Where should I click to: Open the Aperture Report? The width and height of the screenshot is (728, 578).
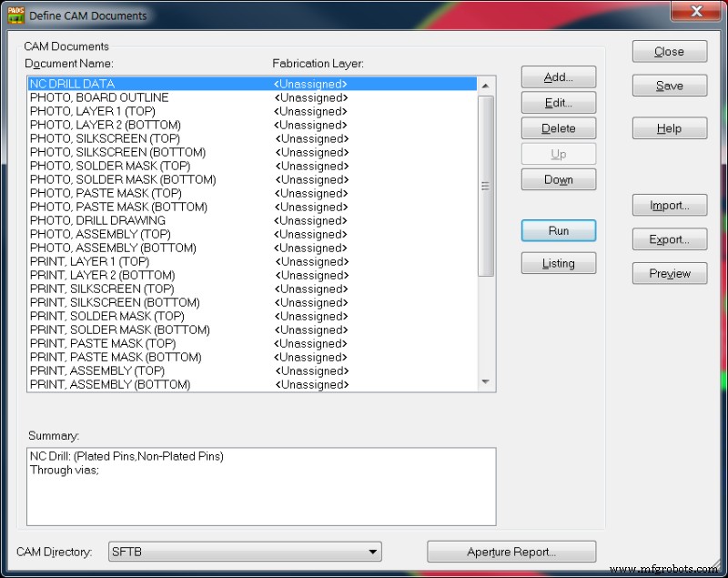click(511, 552)
